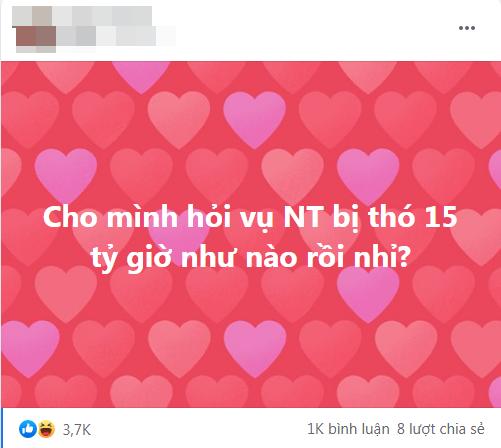The image size is (501, 448).
Task: Click the post text line 'Cho mình hỏi vụ NT bị thó 15'
Action: [x=250, y=218]
